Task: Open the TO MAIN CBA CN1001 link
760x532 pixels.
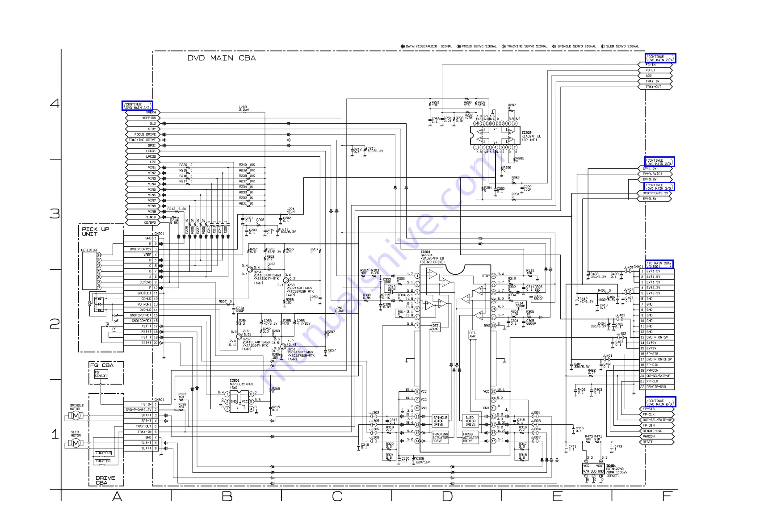Action: (x=659, y=264)
